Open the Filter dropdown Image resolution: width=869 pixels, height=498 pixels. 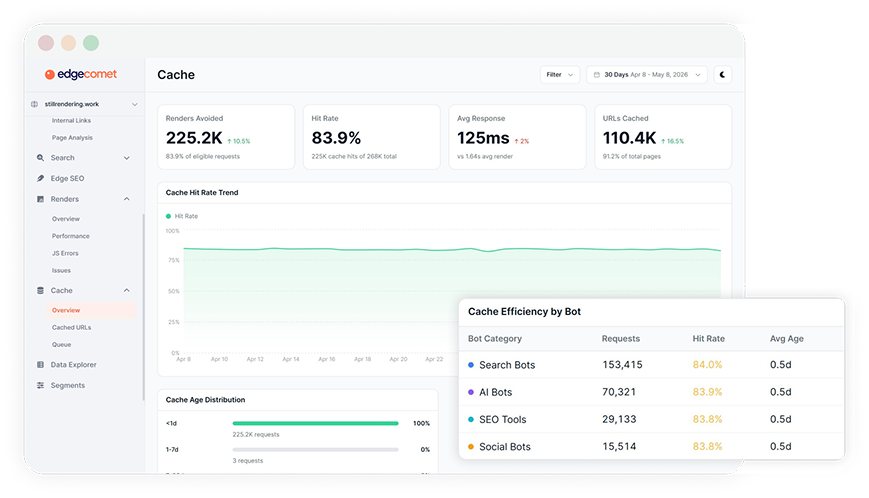pos(560,75)
